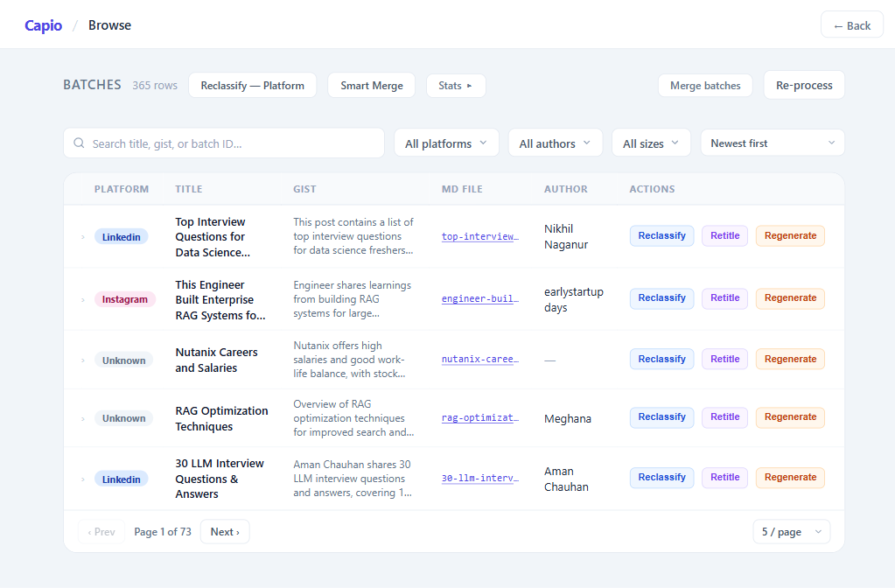The width and height of the screenshot is (895, 588).
Task: Click the Re-process button
Action: pyautogui.click(x=804, y=85)
